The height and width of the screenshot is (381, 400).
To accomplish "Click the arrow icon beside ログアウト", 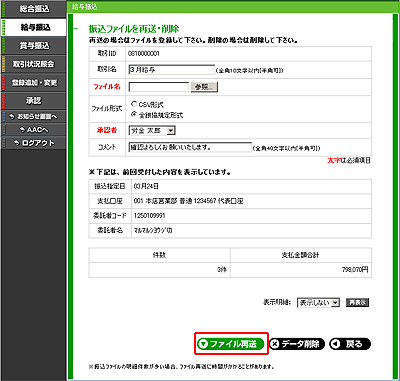I will pyautogui.click(x=16, y=143).
